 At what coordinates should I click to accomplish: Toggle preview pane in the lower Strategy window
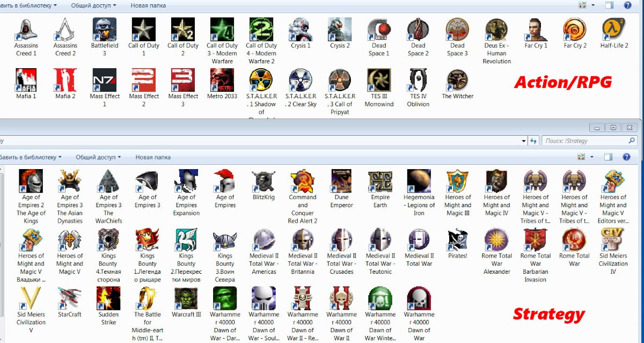click(609, 157)
